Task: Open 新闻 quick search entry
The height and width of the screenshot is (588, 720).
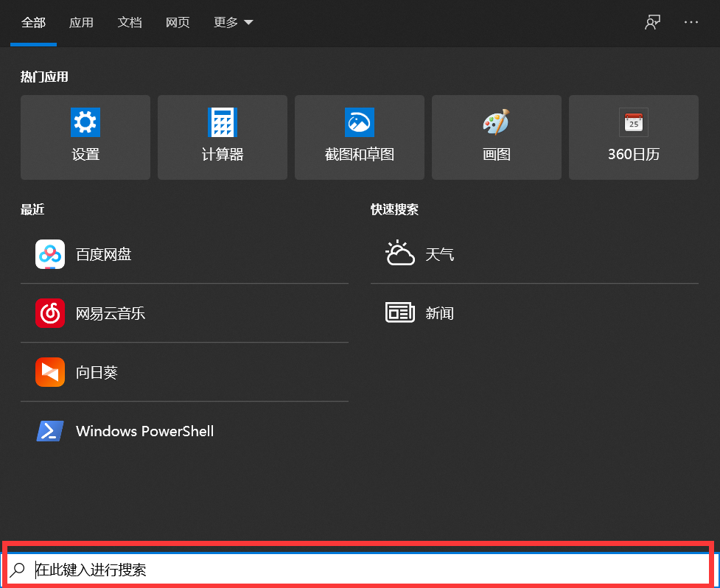Action: (439, 312)
